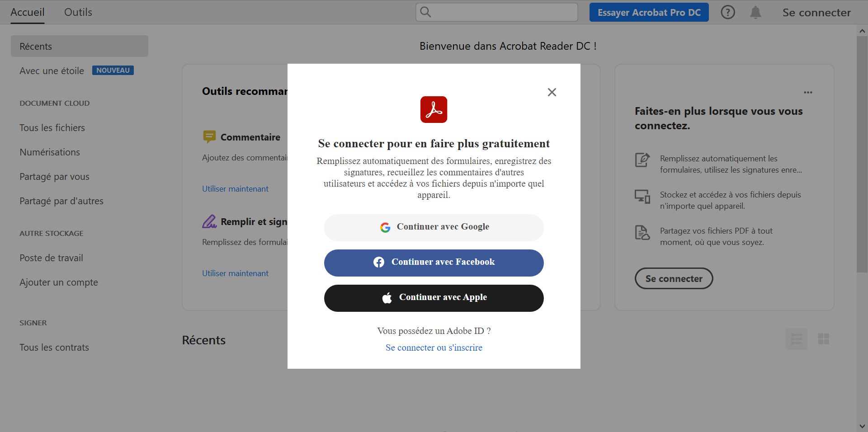Click the Adobe Acrobat logo in the dialog
The width and height of the screenshot is (868, 432).
(x=434, y=109)
